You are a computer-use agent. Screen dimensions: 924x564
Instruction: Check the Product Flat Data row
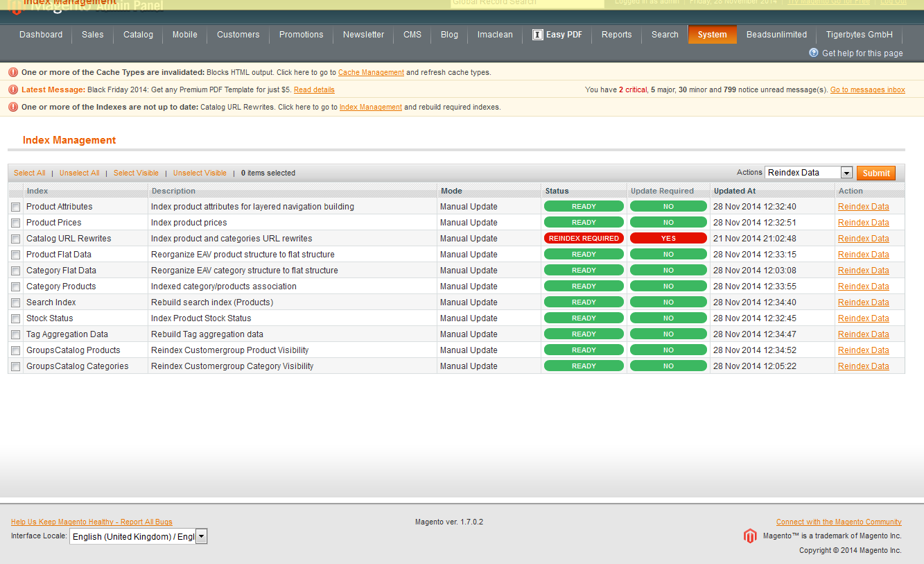(15, 255)
